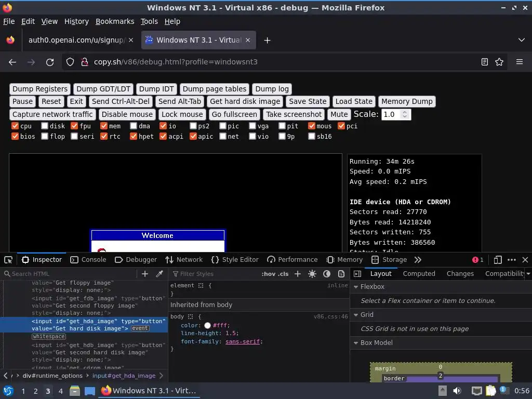Click the Mute button
The height and width of the screenshot is (399, 532).
(x=339, y=114)
